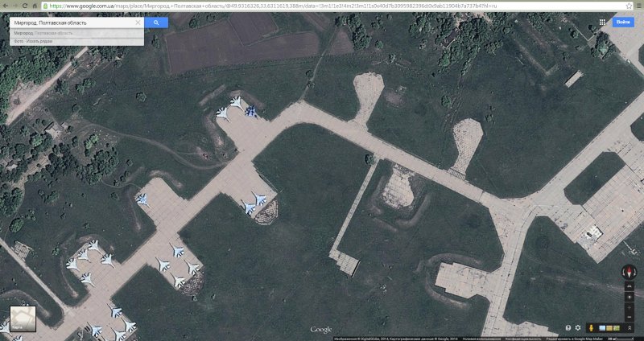Clear the search box with the X
The image size is (644, 341).
(x=138, y=23)
